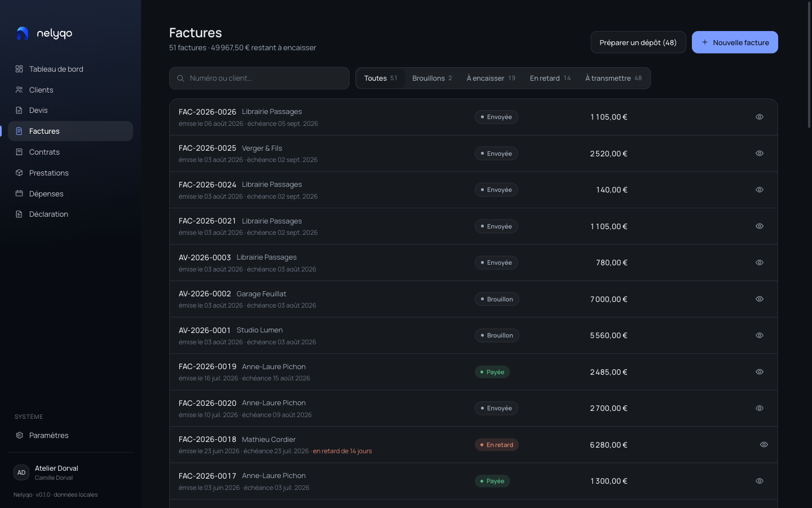Click the amount 780,00 €
812x508 pixels.
(x=612, y=262)
